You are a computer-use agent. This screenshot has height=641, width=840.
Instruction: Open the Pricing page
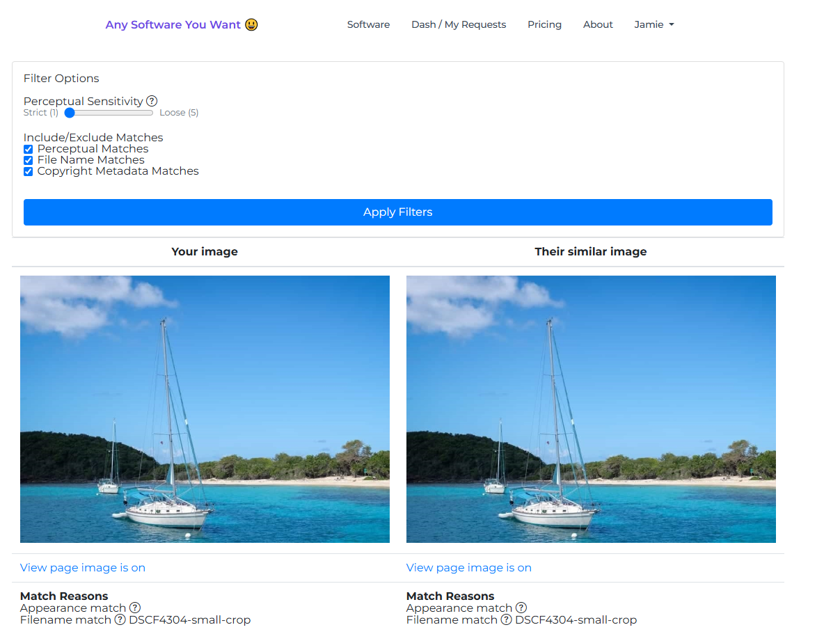(544, 24)
